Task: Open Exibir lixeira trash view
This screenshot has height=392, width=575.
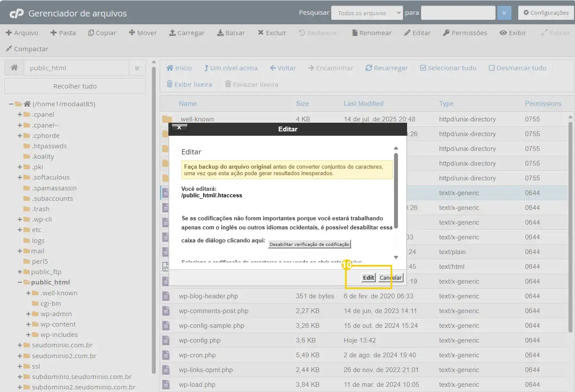Action: coord(189,85)
